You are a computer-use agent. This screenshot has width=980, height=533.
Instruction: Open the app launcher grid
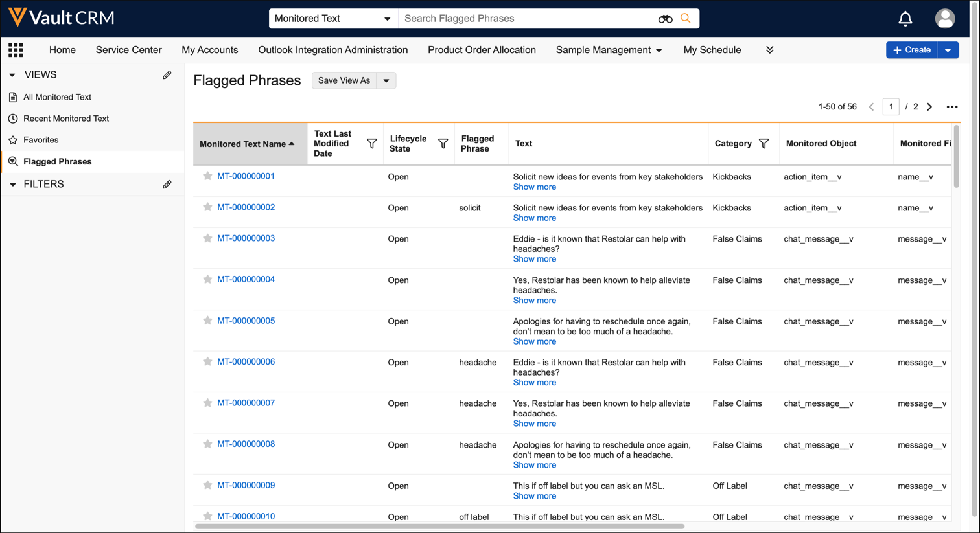(16, 50)
